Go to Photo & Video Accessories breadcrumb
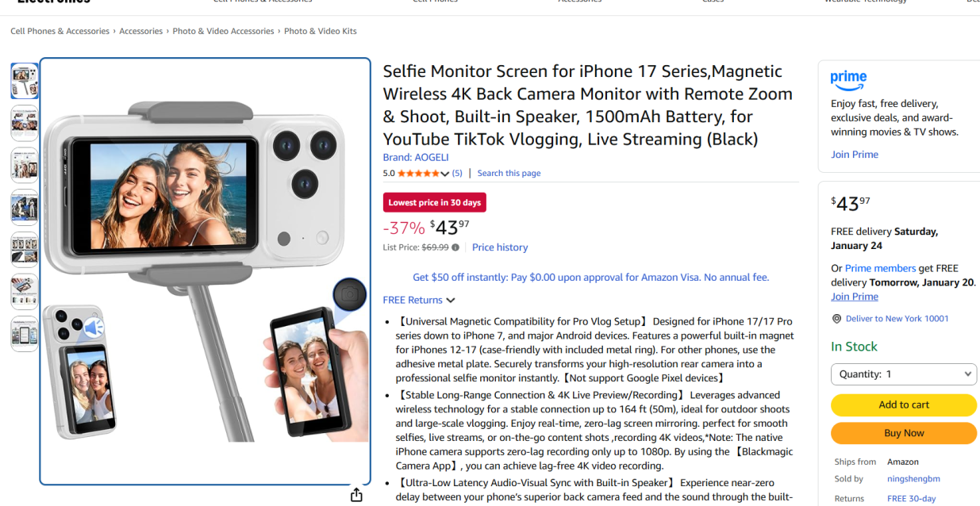Image resolution: width=980 pixels, height=506 pixels. pyautogui.click(x=223, y=31)
